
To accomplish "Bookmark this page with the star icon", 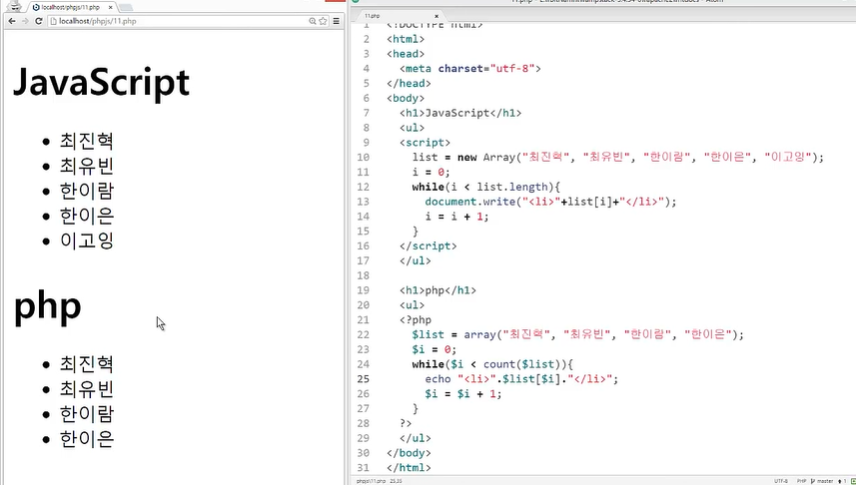I will click(323, 21).
